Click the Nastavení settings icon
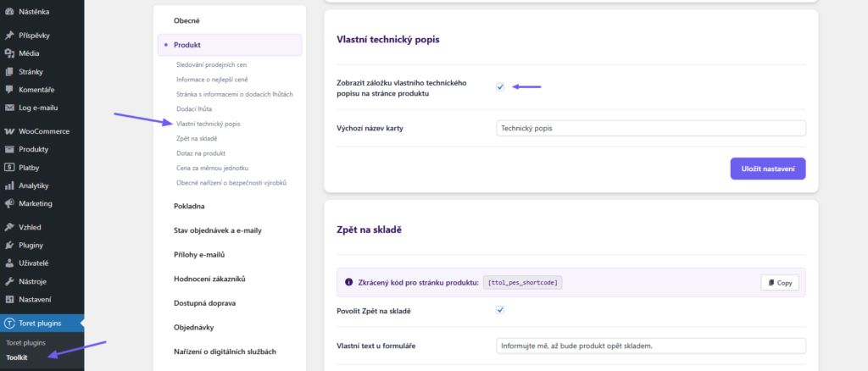Screen dimensions: 868x371 point(8,300)
